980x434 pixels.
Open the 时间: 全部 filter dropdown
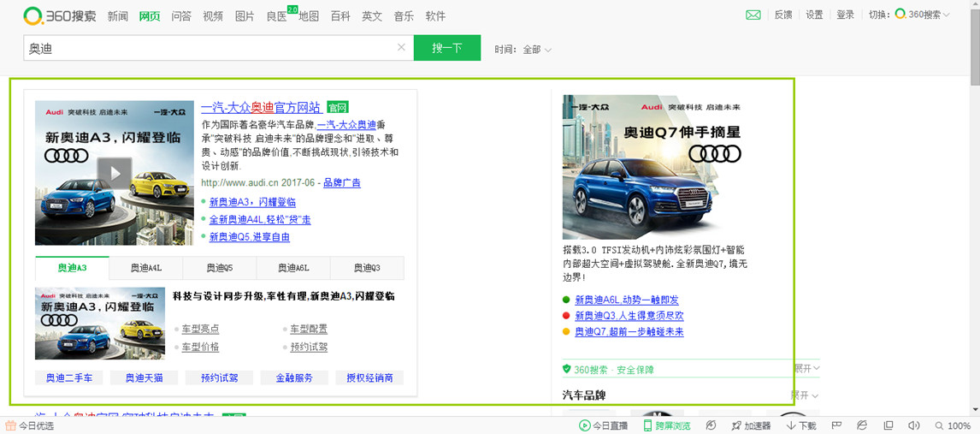pos(523,50)
